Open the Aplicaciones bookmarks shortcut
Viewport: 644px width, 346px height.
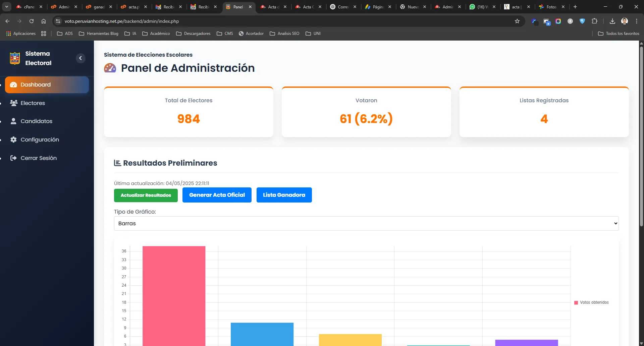pyautogui.click(x=21, y=34)
